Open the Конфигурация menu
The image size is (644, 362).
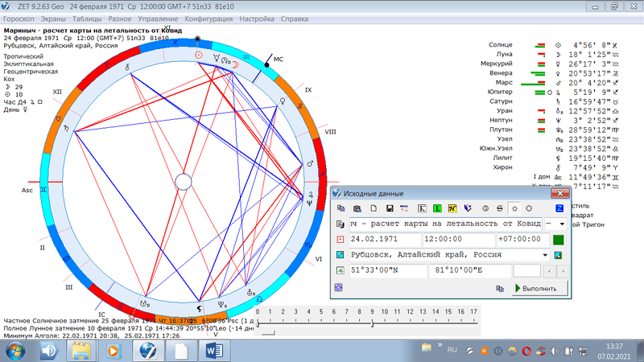[x=208, y=18]
